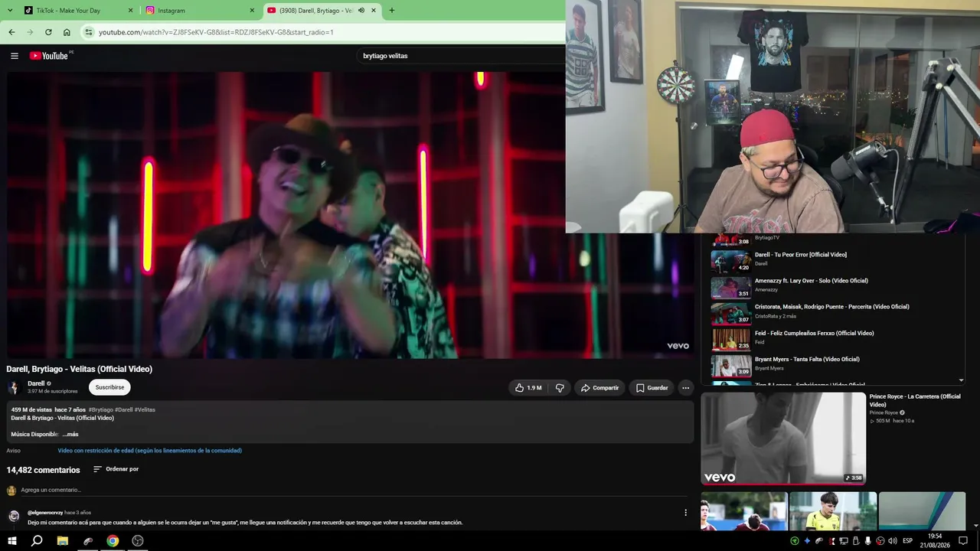The image size is (980, 551).
Task: Open the YouTube guide hamburger menu
Action: [14, 56]
